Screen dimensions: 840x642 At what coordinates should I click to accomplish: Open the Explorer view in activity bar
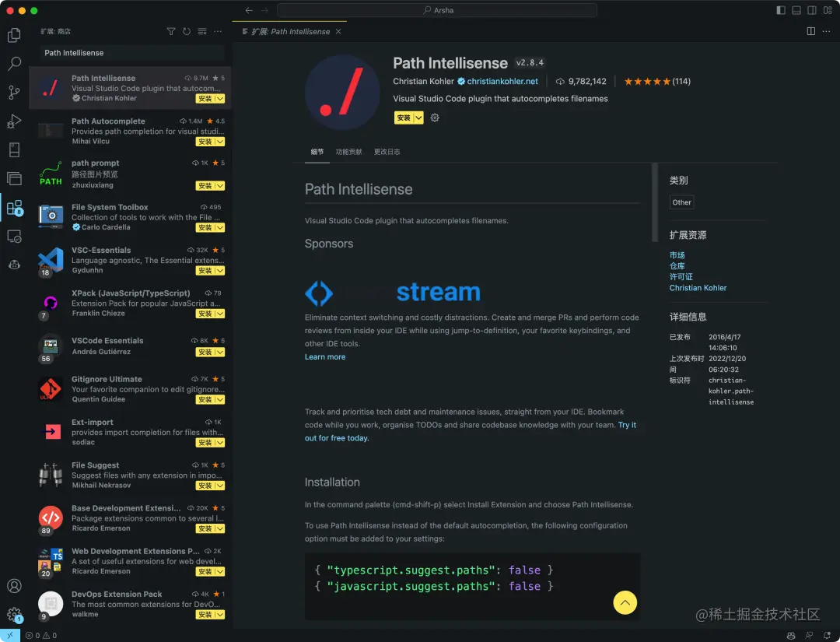click(x=15, y=35)
